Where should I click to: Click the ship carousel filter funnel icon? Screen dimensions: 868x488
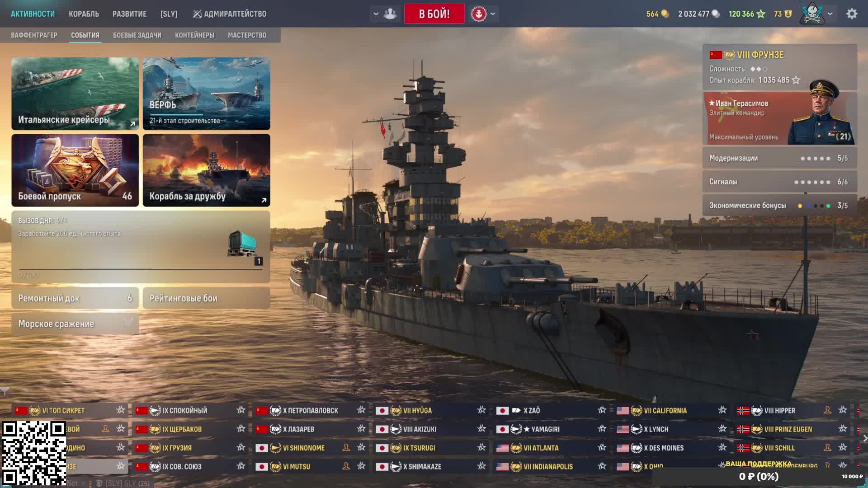5,391
